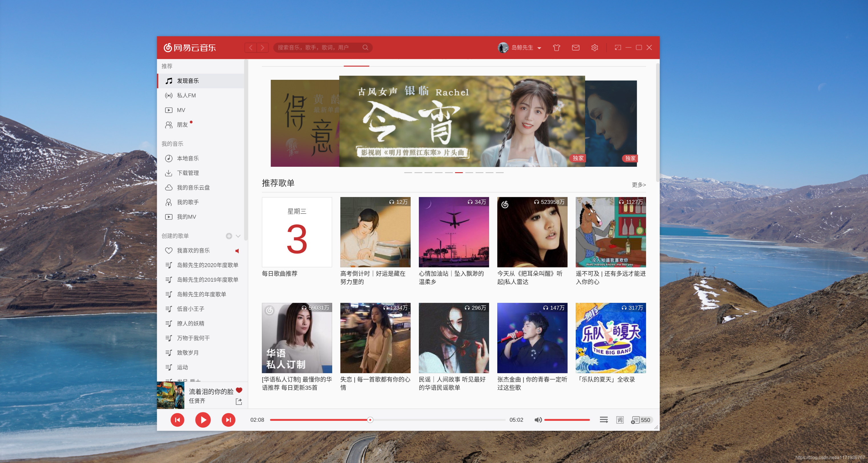Image resolution: width=868 pixels, height=463 pixels.
Task: Open the 每日歌曲推荐 thumbnail
Action: tap(297, 232)
